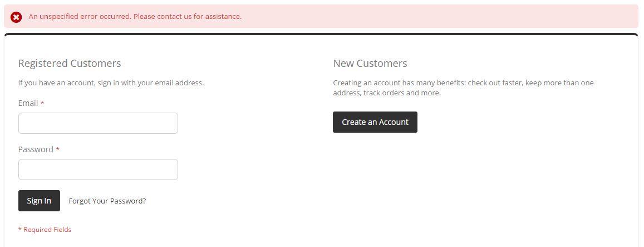Screen dimensions: 644x247
Task: Click the account benefits description paragraph
Action: pyautogui.click(x=463, y=88)
